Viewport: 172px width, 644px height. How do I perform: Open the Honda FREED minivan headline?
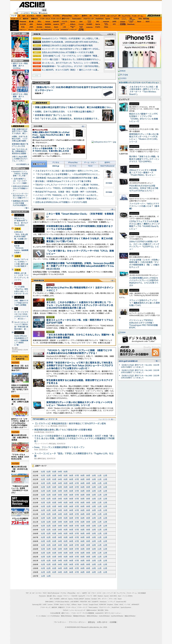71,39
